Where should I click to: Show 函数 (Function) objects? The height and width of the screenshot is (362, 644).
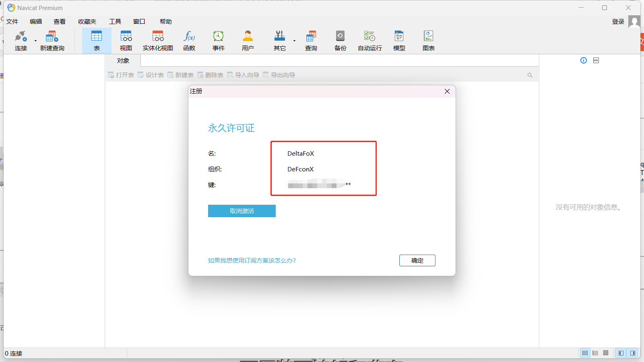pos(189,41)
